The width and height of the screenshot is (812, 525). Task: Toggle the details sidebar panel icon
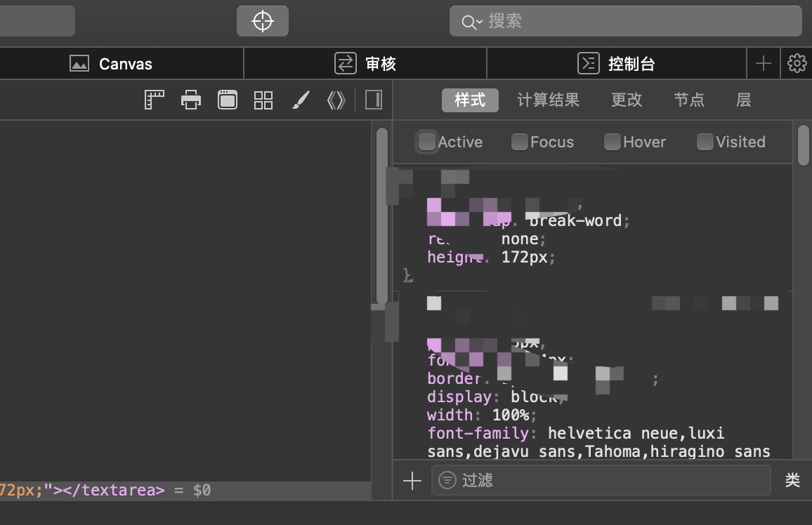374,100
